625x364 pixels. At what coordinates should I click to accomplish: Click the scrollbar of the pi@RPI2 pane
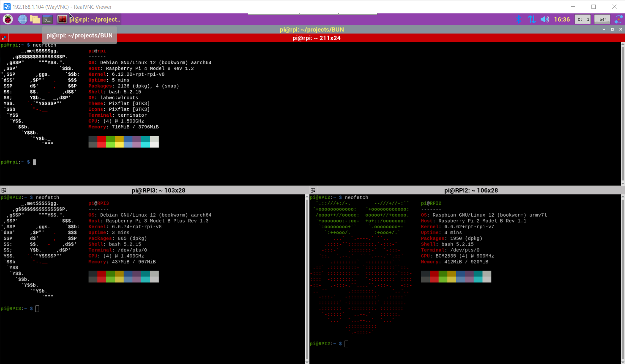point(623,279)
